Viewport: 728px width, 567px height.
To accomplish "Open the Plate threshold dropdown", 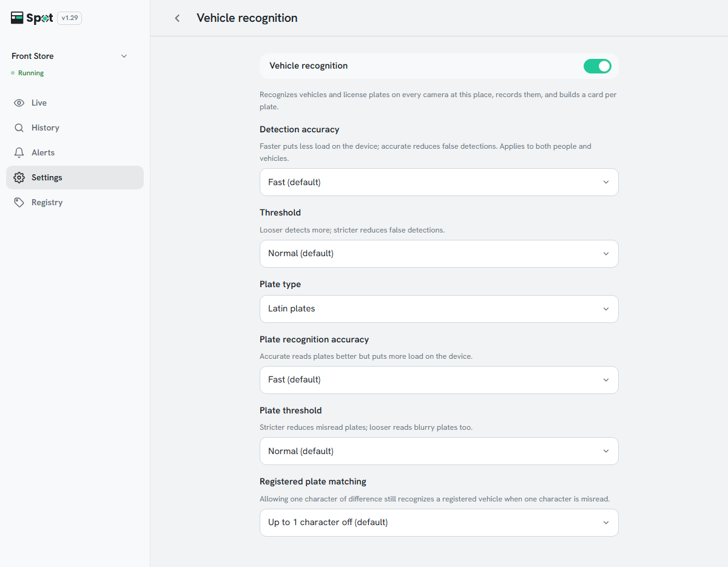I will click(439, 452).
